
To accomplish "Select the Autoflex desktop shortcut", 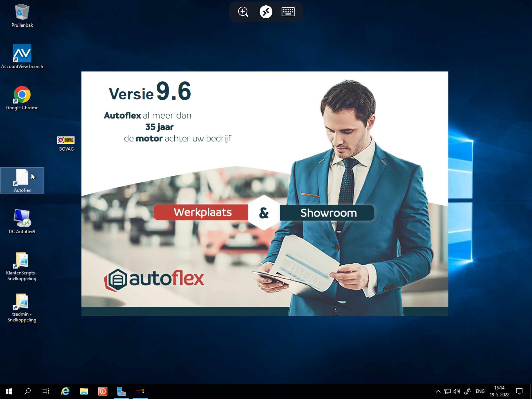I will [22, 180].
